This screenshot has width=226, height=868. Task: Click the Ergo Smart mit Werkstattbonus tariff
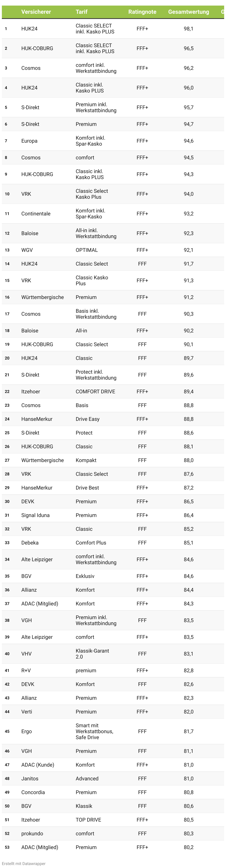tap(94, 731)
